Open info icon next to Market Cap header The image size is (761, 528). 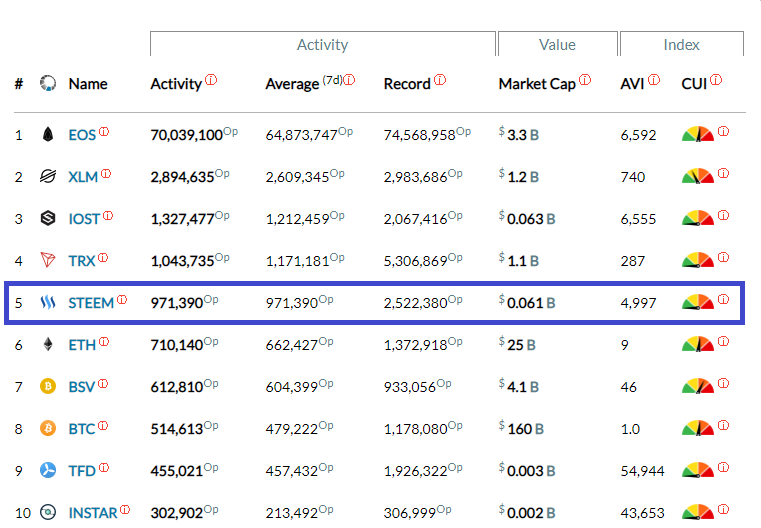pyautogui.click(x=585, y=80)
